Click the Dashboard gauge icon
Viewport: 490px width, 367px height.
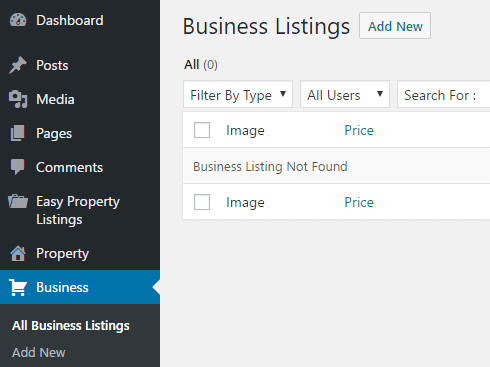(x=18, y=20)
